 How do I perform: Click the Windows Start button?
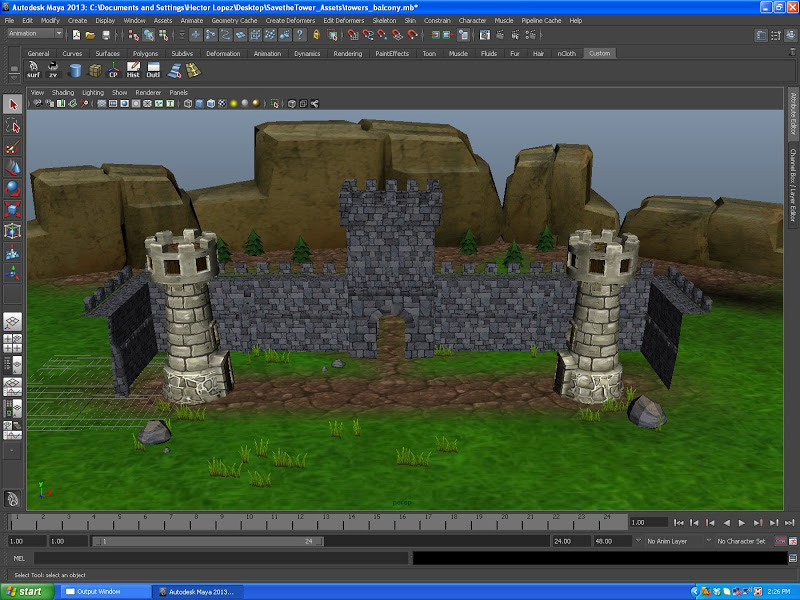coord(28,592)
